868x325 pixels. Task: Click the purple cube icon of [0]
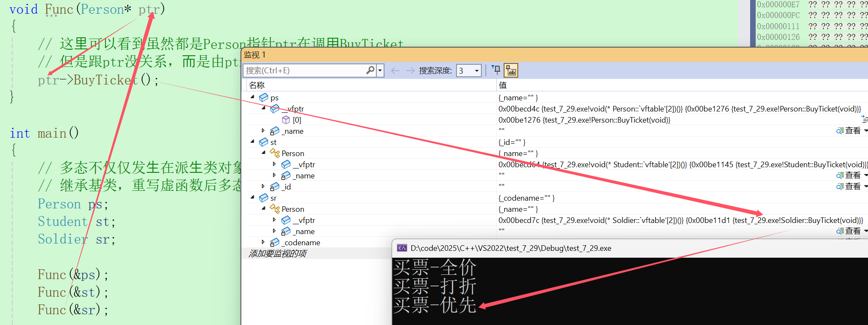tap(286, 120)
